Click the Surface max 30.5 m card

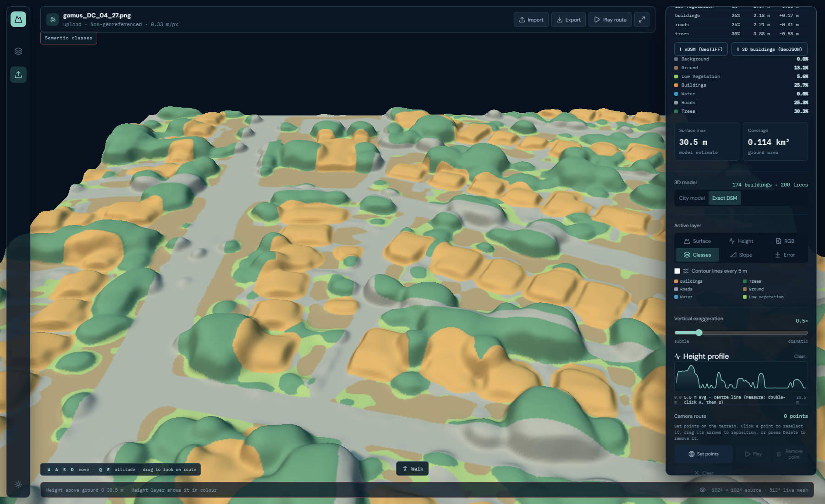tap(706, 141)
